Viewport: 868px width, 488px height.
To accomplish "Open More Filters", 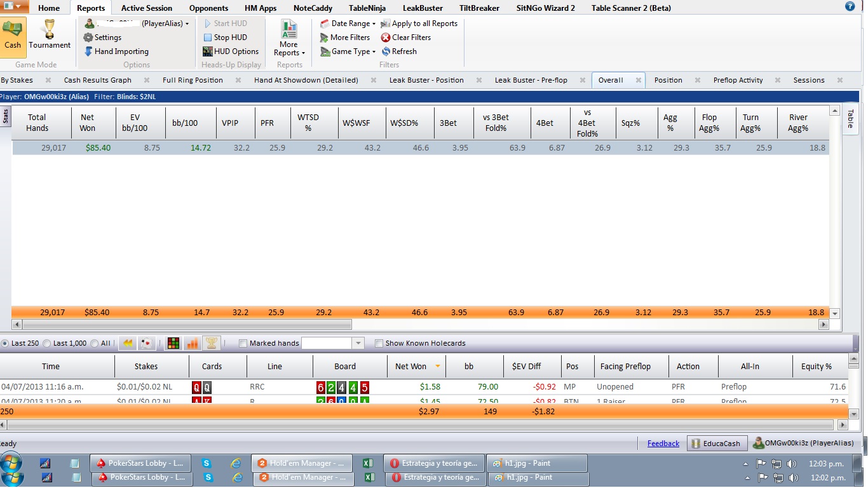I will 345,37.
